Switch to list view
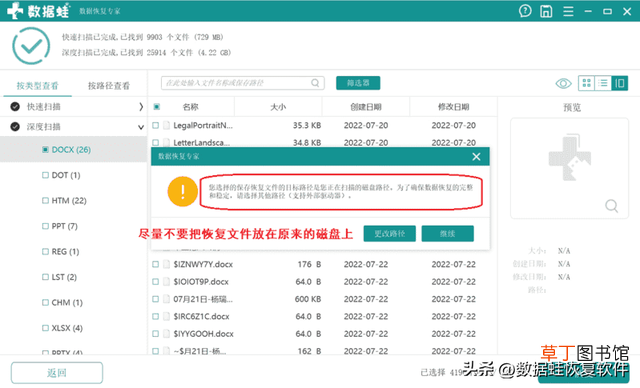Viewport: 640px width, 388px height. 603,83
